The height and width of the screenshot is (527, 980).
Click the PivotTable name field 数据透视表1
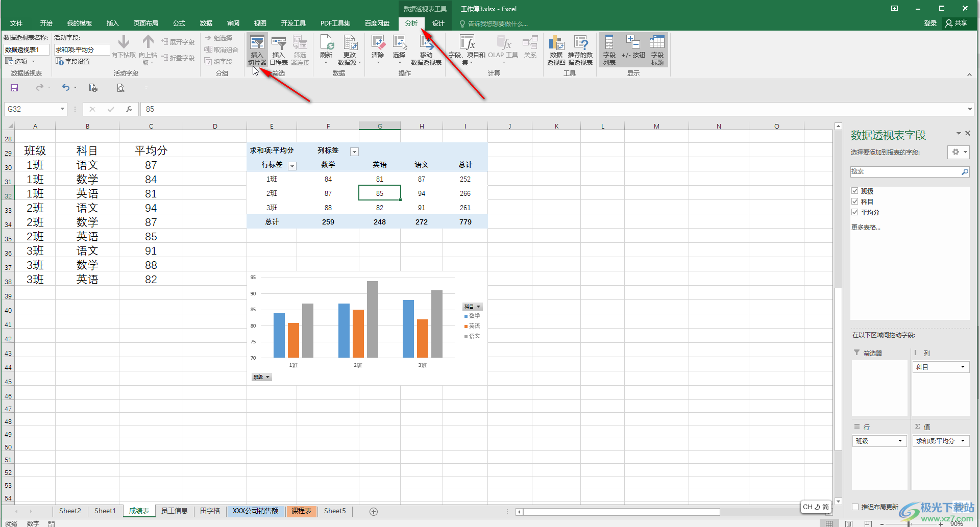click(x=27, y=49)
